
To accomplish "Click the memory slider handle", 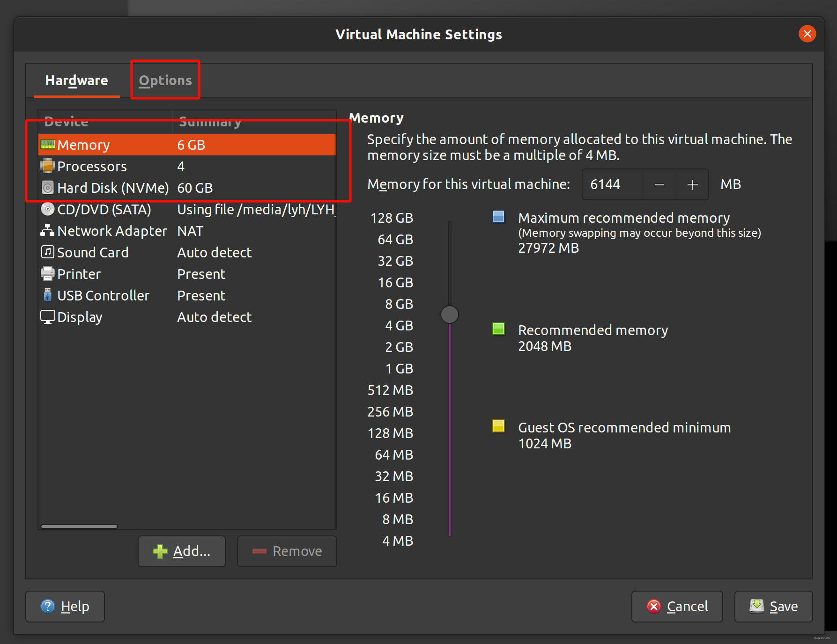I will [x=450, y=315].
